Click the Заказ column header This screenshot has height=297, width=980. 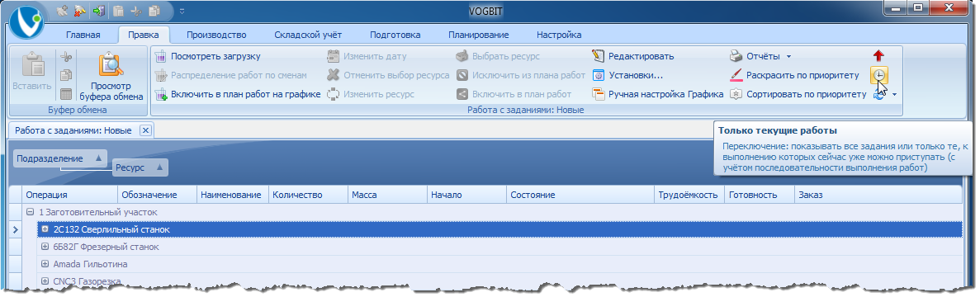coord(878,196)
